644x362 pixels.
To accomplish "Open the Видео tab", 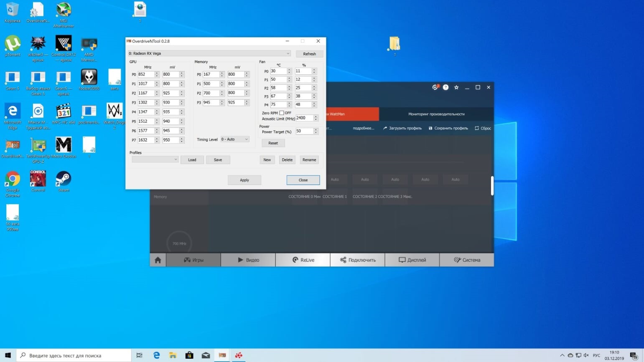I will (x=248, y=260).
